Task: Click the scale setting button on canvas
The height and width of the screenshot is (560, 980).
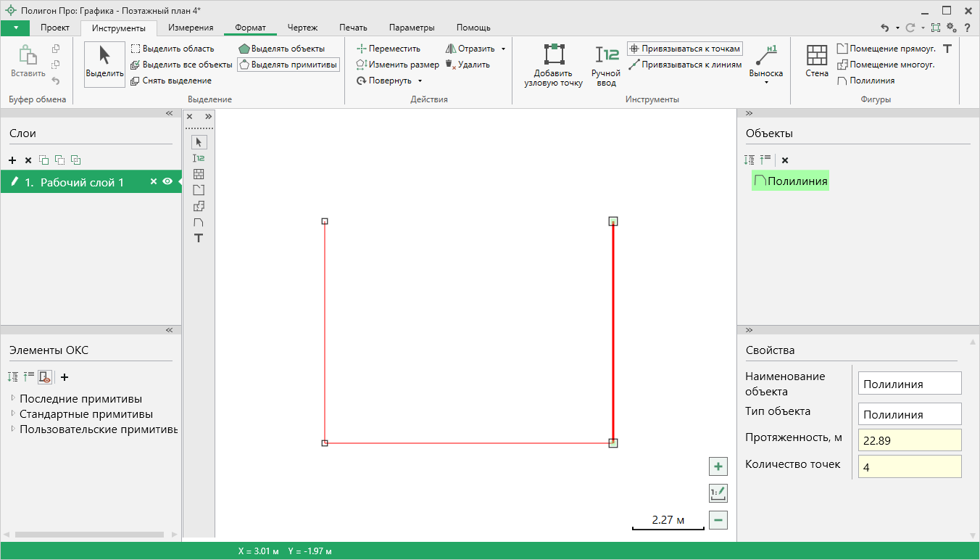Action: pos(718,493)
